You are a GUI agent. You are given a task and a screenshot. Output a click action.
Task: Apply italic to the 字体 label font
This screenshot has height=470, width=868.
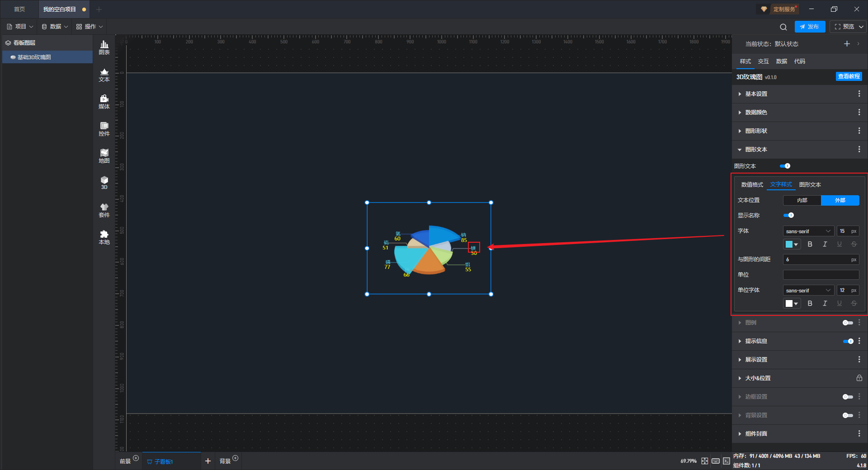click(825, 244)
